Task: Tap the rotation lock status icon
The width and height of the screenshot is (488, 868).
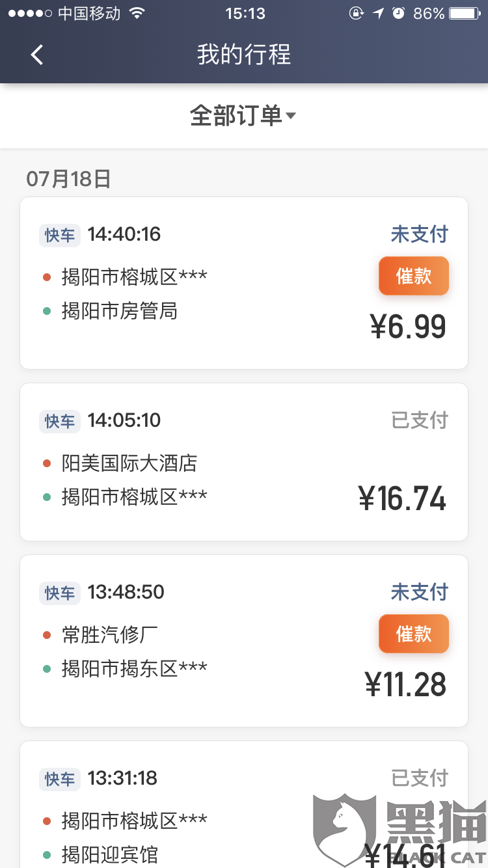Action: [356, 14]
